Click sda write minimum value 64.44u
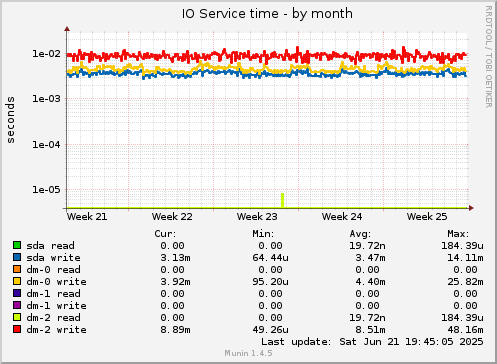 click(x=270, y=258)
